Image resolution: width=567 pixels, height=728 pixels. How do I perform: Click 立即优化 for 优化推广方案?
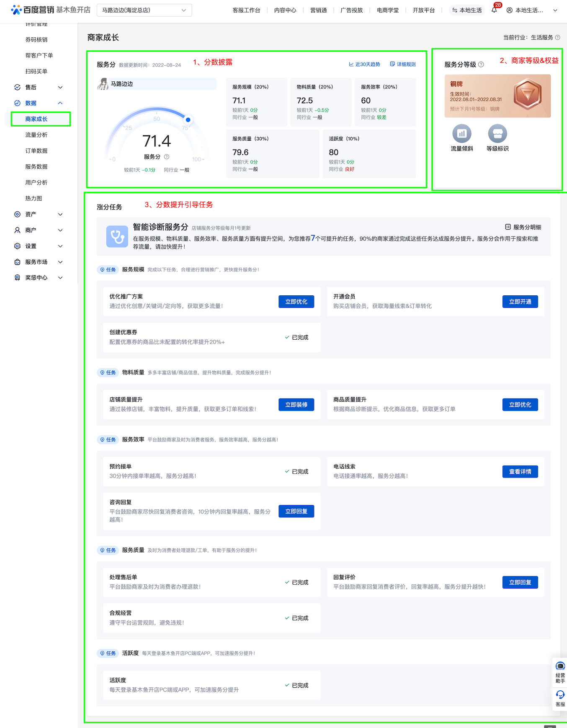pyautogui.click(x=296, y=302)
